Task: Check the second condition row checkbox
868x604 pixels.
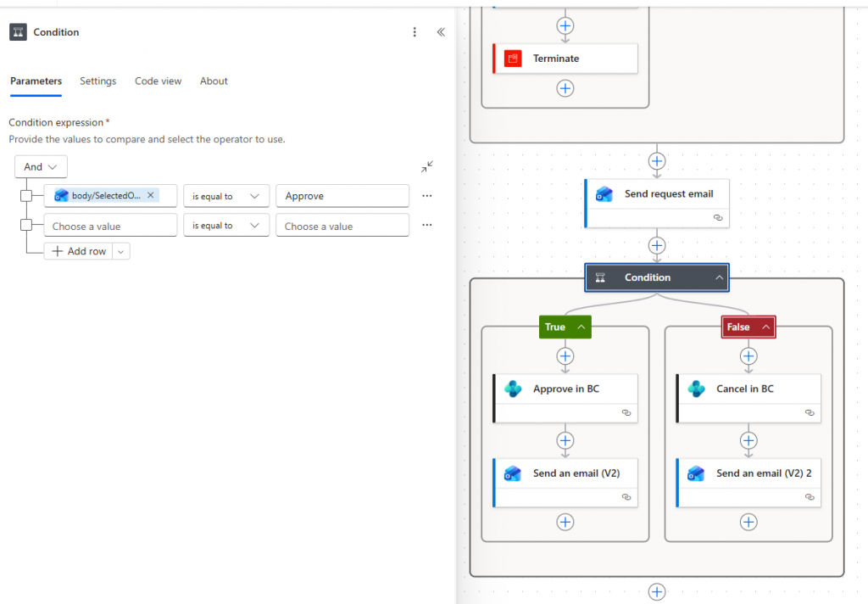Action: pyautogui.click(x=26, y=226)
